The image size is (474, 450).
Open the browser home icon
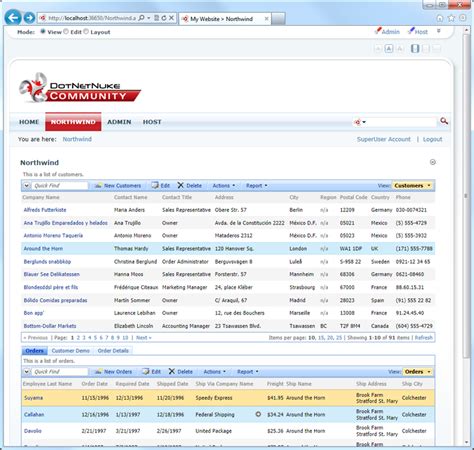[x=440, y=18]
